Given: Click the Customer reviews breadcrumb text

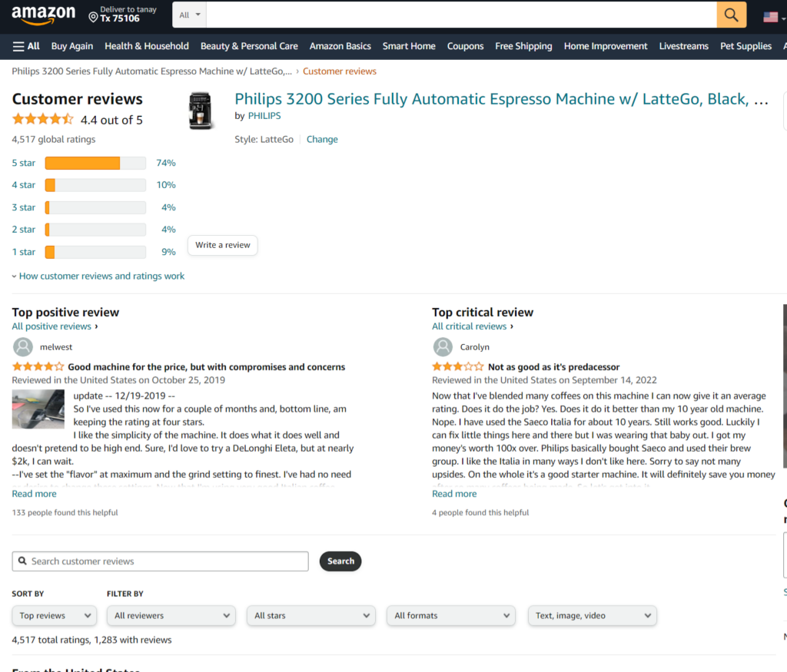Looking at the screenshot, I should pyautogui.click(x=339, y=71).
